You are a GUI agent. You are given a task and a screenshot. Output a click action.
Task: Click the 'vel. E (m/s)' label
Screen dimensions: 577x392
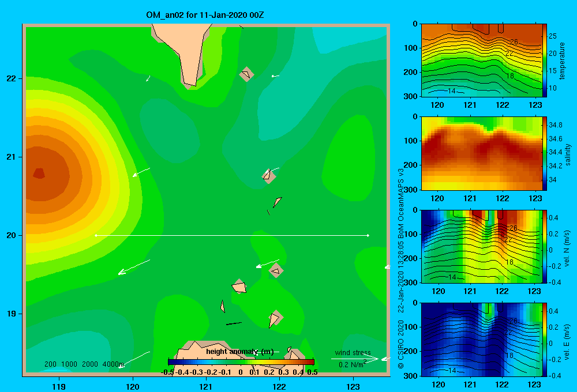point(567,342)
